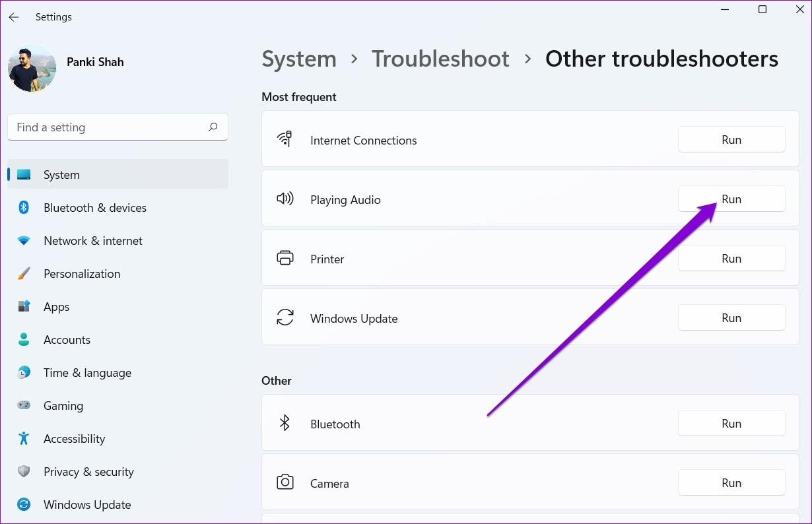
Task: Open Gaming settings
Action: 63,406
